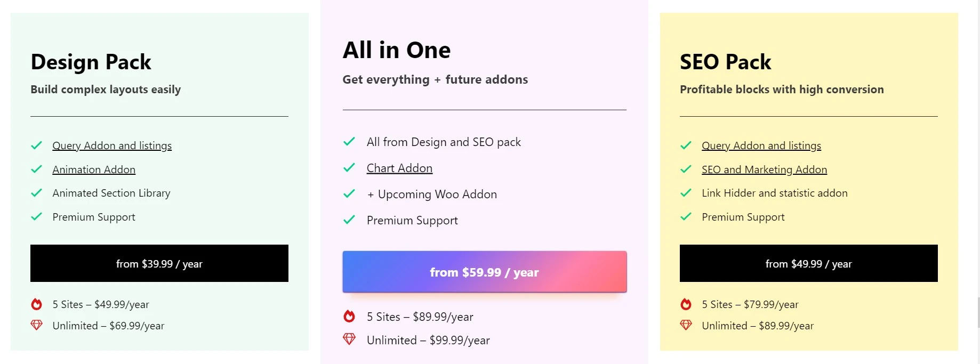Viewport: 980px width, 364px height.
Task: Select the 5 Sites – $89.99/year option
Action: coord(420,317)
